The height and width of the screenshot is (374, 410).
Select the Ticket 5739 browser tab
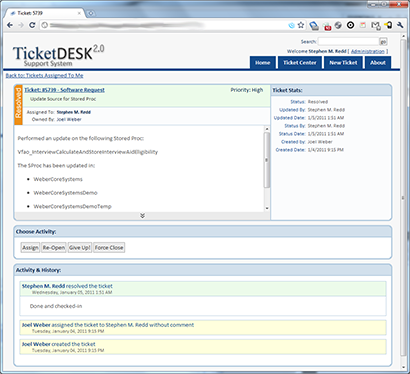click(45, 13)
